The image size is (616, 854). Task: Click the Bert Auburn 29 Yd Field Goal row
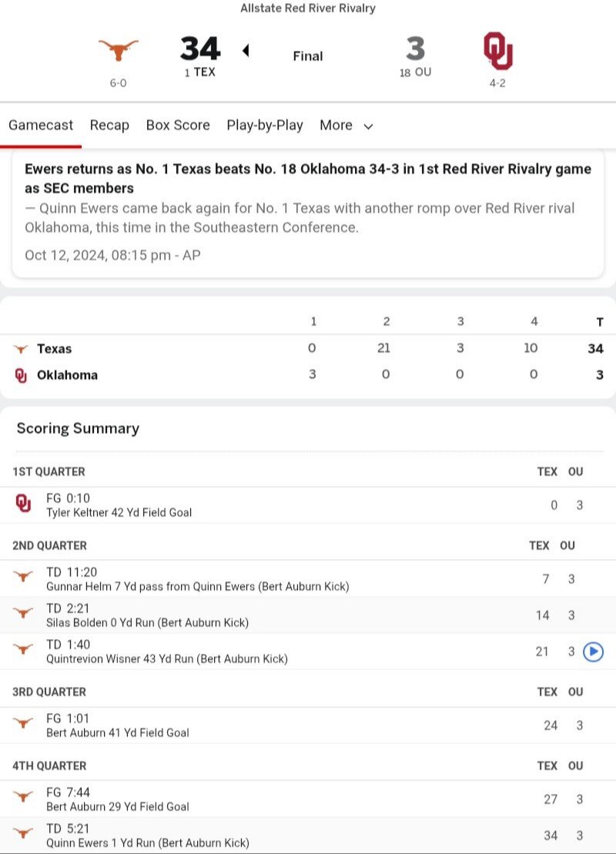point(308,799)
